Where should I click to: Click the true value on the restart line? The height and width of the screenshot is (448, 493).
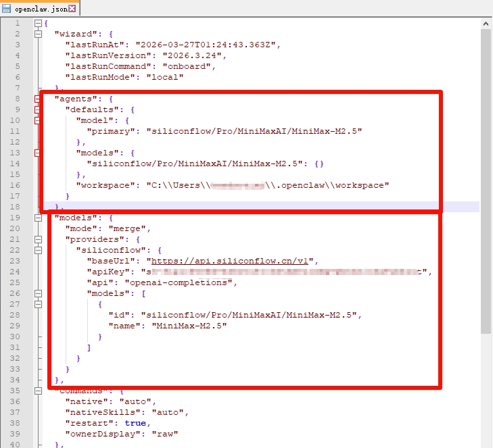coord(135,423)
